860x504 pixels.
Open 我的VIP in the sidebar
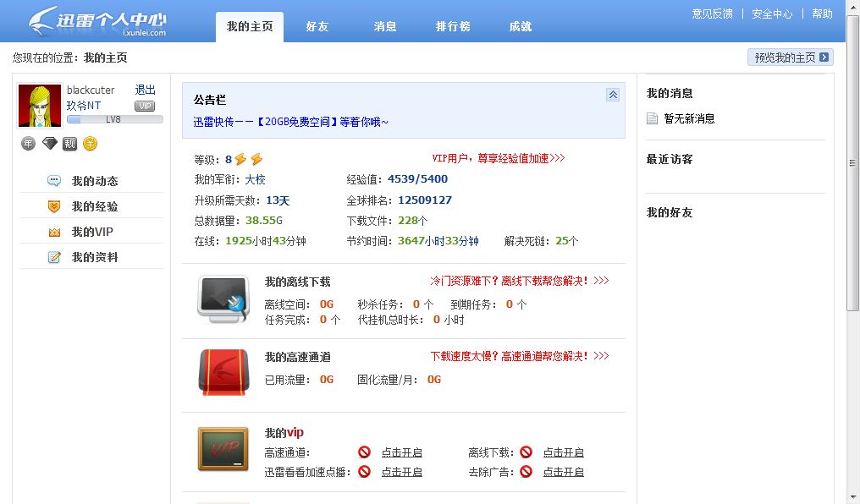(x=91, y=232)
